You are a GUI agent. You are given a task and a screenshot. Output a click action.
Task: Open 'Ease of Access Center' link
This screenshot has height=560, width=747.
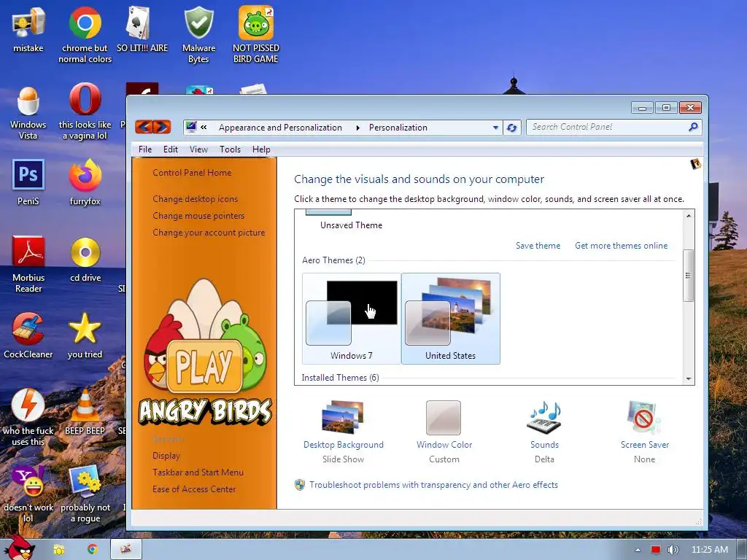194,489
